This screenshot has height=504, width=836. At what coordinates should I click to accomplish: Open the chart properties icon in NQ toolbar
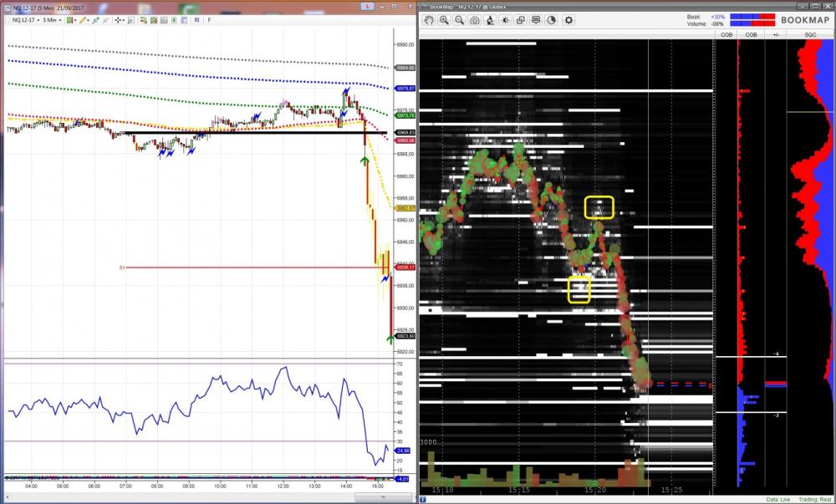tap(184, 20)
